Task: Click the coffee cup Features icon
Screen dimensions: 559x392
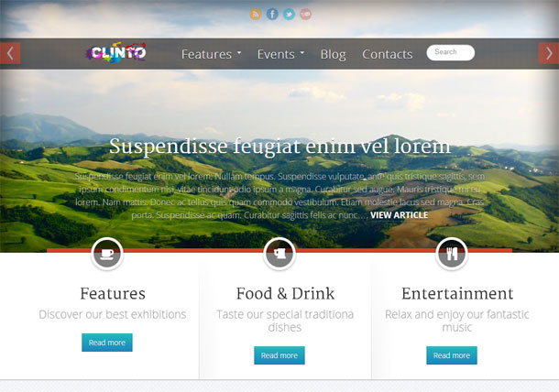Action: click(107, 254)
